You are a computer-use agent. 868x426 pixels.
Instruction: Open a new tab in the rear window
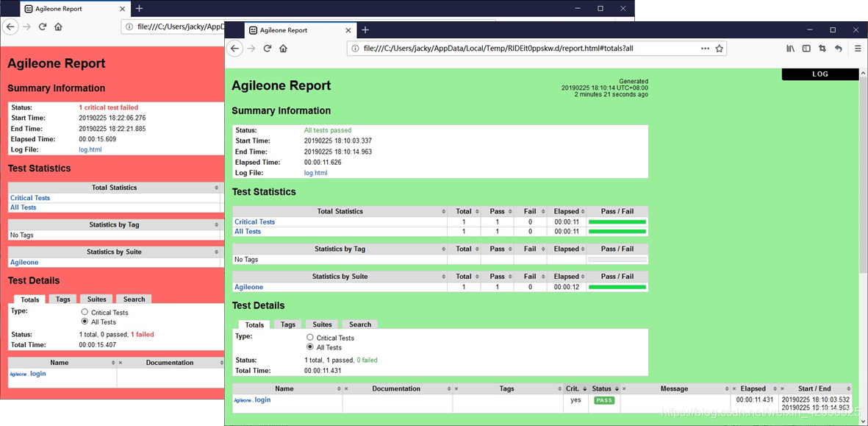point(140,8)
